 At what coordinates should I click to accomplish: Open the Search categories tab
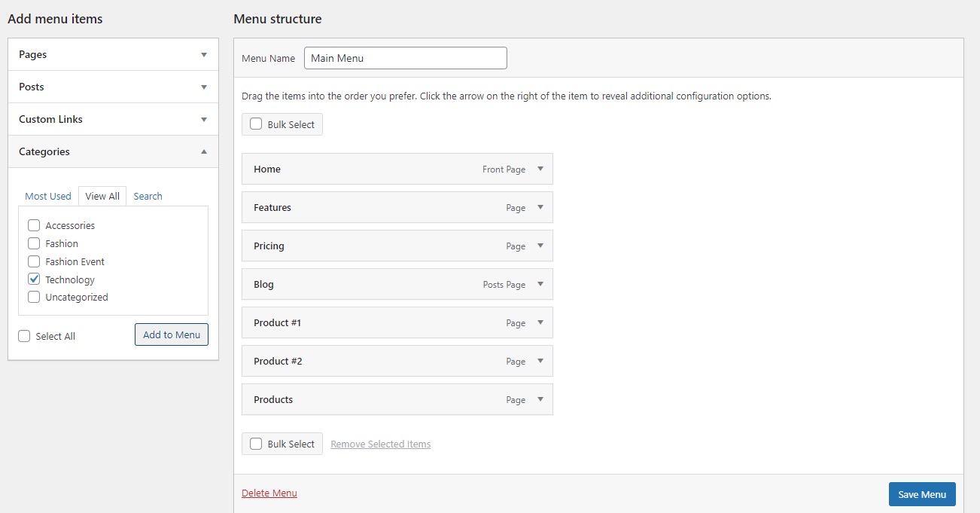coord(148,196)
